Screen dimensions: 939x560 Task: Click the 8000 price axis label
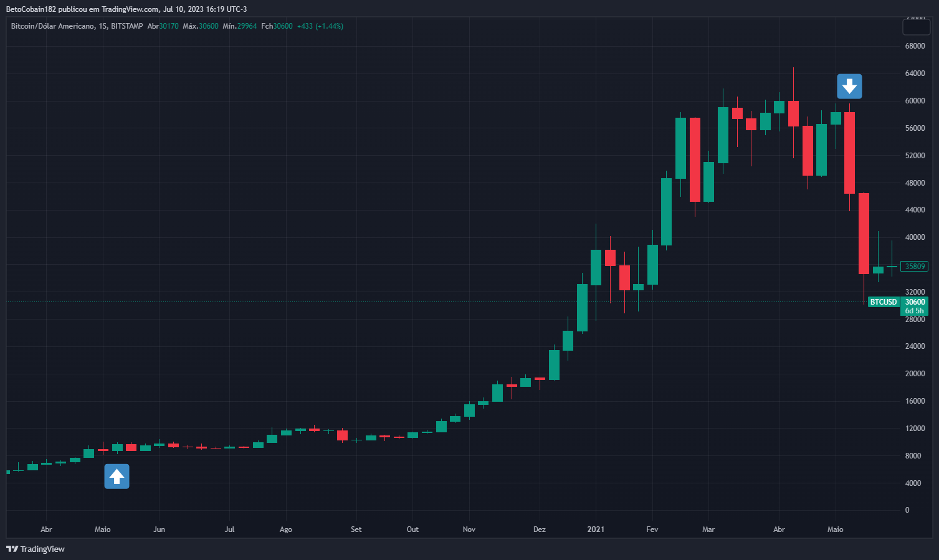pyautogui.click(x=913, y=456)
